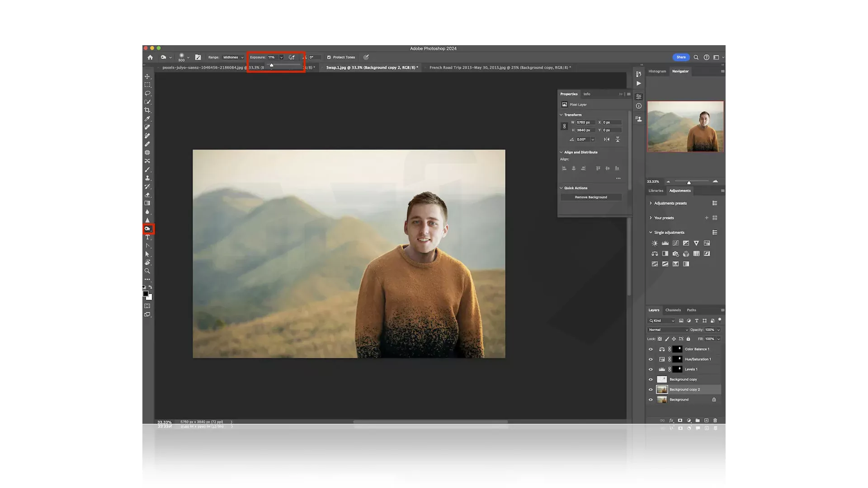Adjust the Exposure slider handle
868x488 pixels.
272,66
